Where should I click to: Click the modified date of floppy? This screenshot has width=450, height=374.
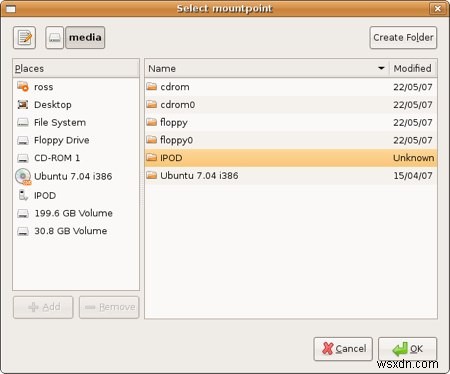[x=413, y=123]
